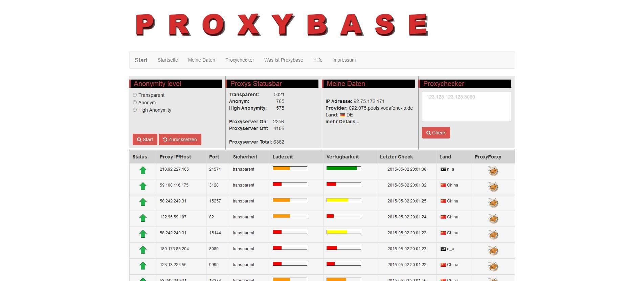Image resolution: width=644 pixels, height=281 pixels.
Task: Click the Letzter Check column header
Action: 396,157
